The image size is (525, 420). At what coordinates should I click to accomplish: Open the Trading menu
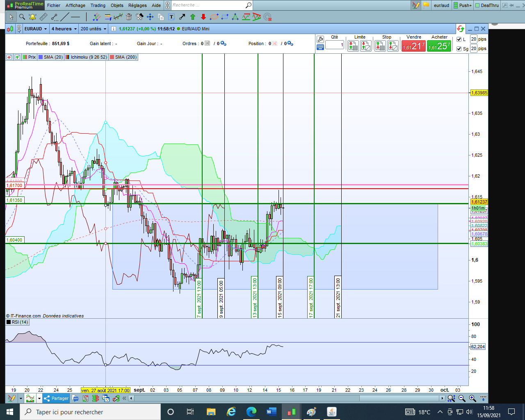coord(98,5)
